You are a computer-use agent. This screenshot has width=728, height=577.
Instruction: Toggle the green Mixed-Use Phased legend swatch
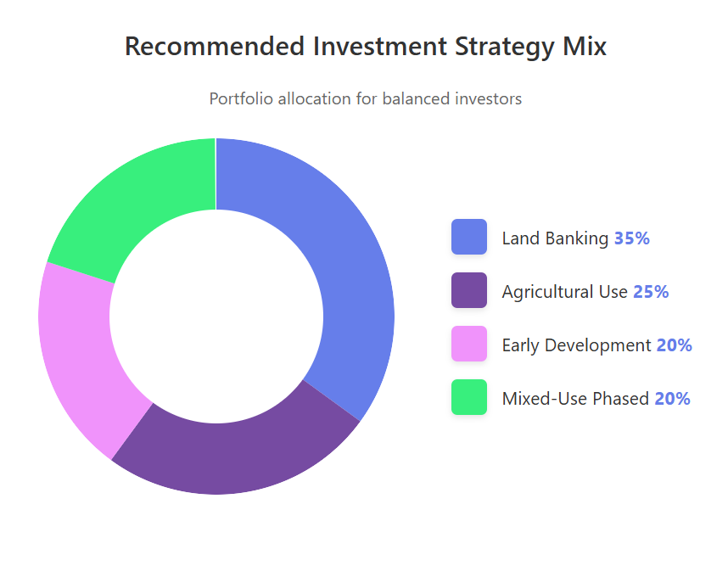(x=469, y=397)
